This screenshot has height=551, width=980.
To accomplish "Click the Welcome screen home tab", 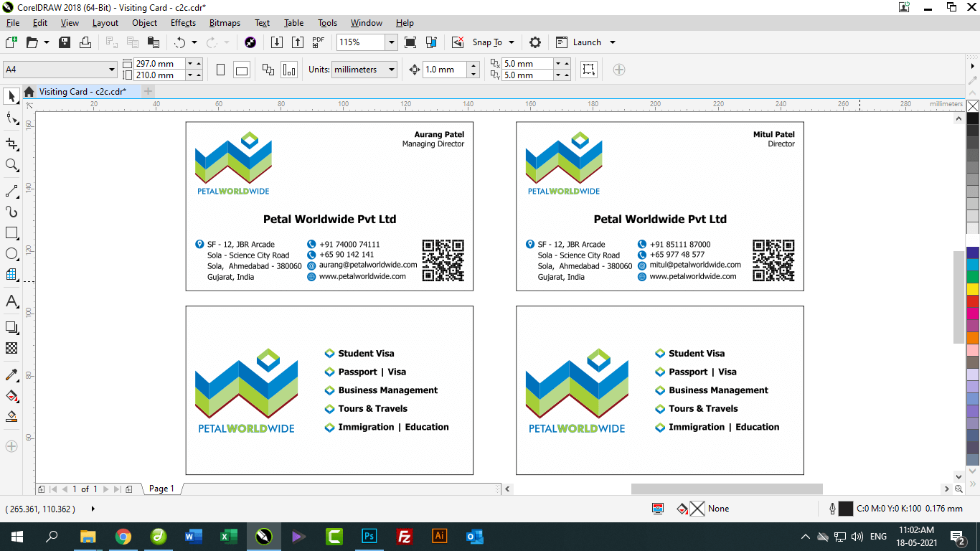I will tap(29, 91).
